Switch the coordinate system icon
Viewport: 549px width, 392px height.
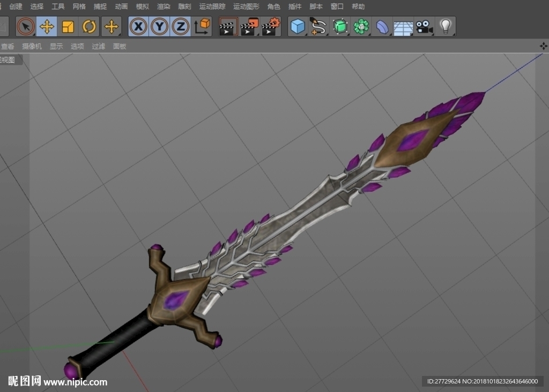202,27
